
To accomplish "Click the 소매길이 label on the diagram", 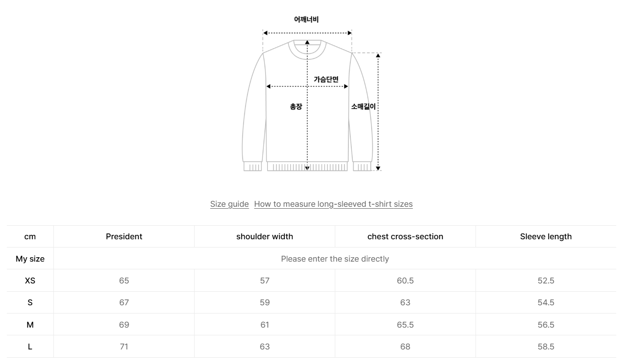I will (363, 106).
